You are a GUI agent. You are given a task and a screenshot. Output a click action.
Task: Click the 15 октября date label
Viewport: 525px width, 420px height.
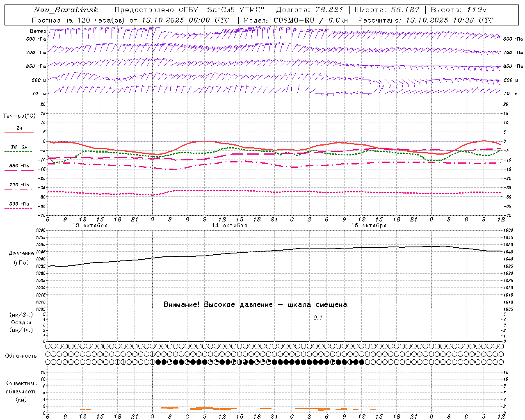tap(369, 226)
